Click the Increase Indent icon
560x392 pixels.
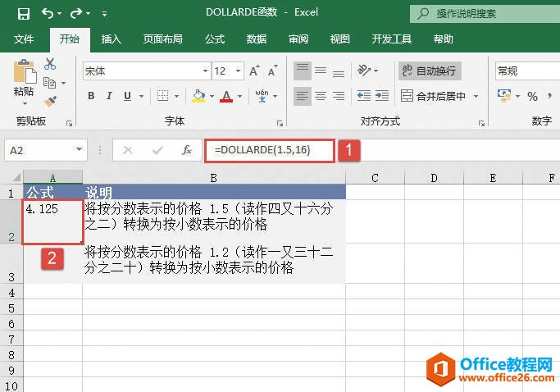[382, 96]
